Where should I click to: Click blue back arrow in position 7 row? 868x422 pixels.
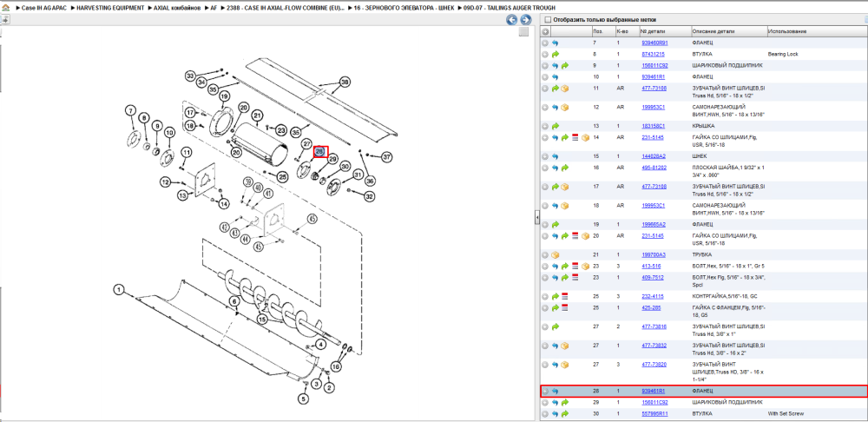click(556, 43)
